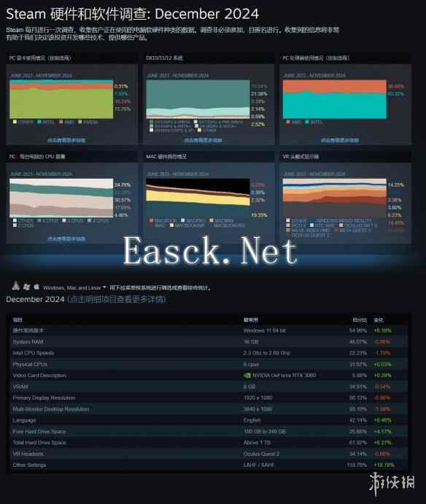Click the Linux penguin platform icon
The width and height of the screenshot is (426, 504).
[x=16, y=286]
